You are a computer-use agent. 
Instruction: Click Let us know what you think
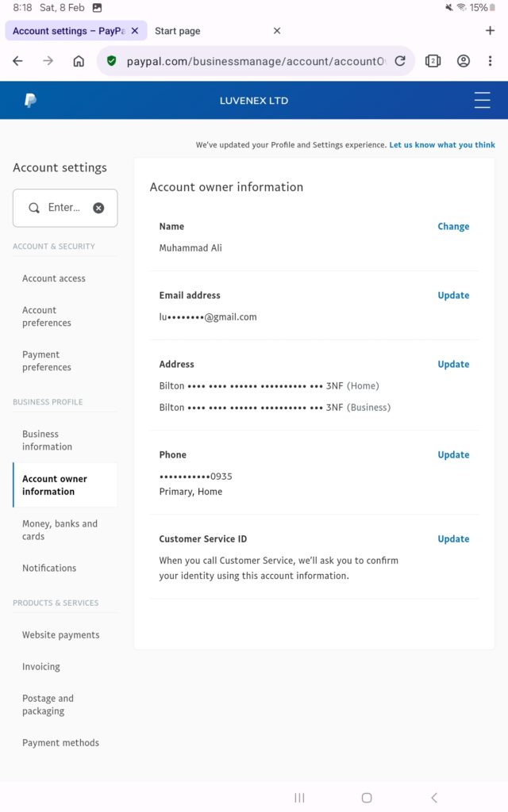pyautogui.click(x=441, y=145)
